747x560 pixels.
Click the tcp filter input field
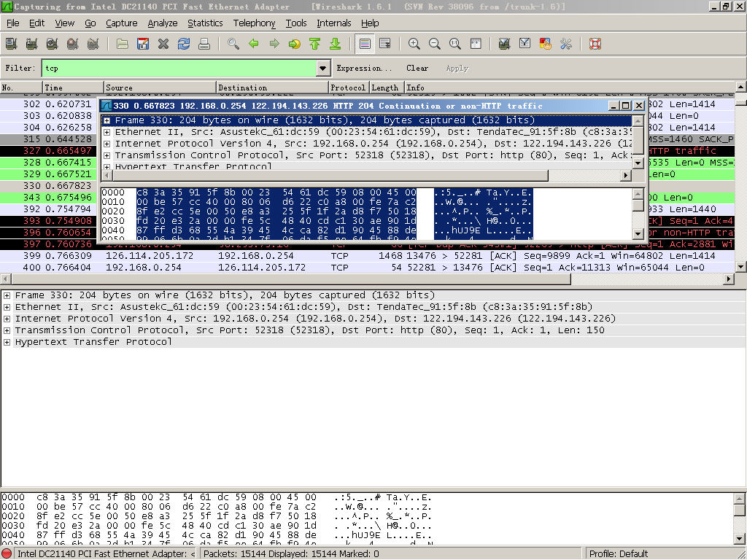click(x=179, y=68)
